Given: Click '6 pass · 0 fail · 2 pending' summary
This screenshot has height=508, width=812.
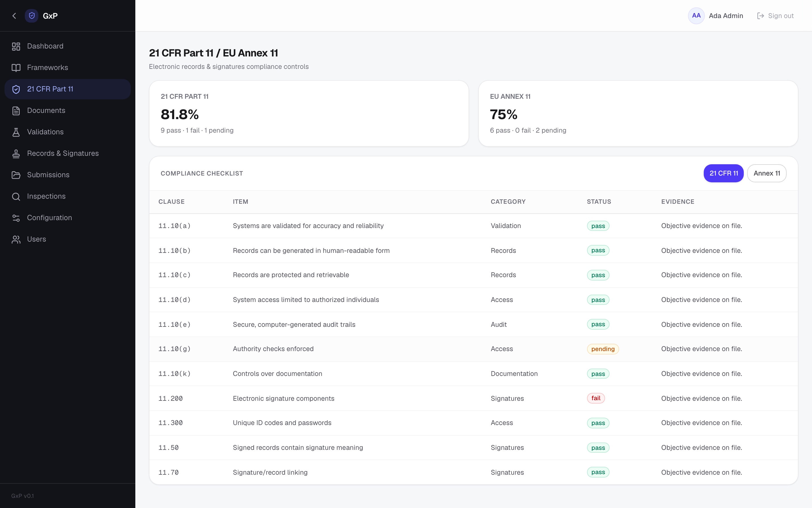Looking at the screenshot, I should tap(528, 130).
